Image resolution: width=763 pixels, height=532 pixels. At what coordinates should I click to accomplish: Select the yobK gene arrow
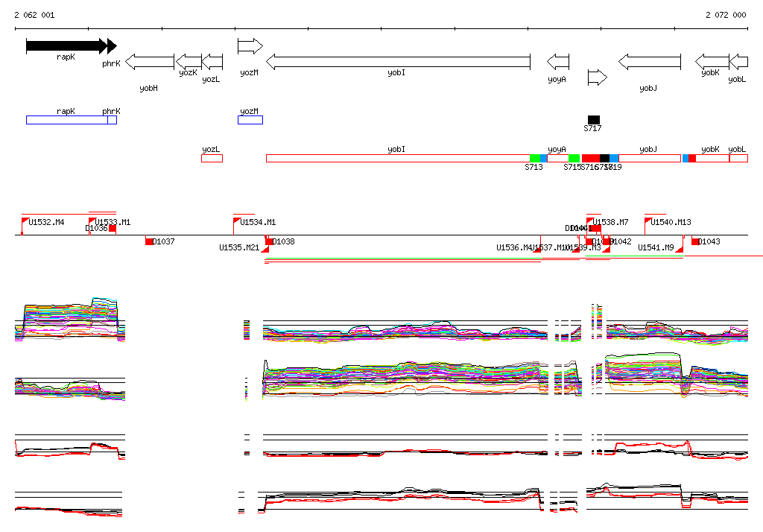click(712, 62)
